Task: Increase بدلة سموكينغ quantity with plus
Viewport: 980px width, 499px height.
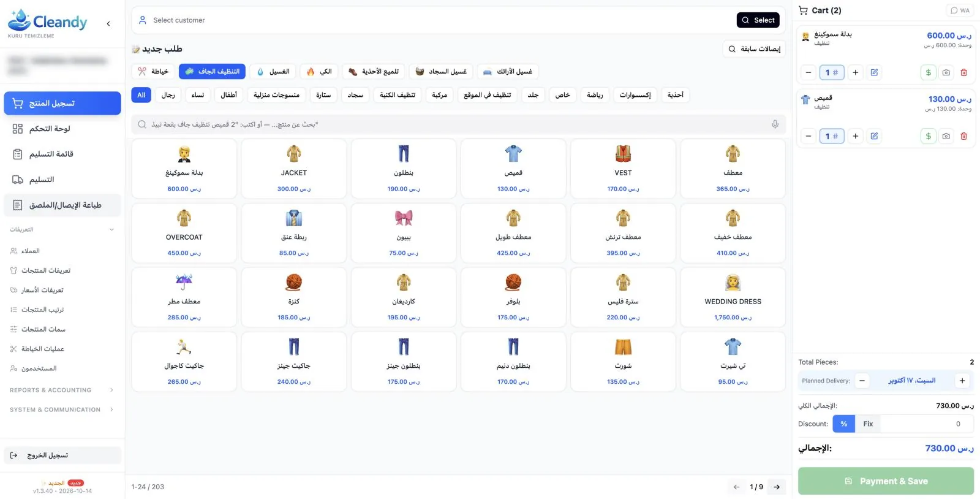Action: 856,72
